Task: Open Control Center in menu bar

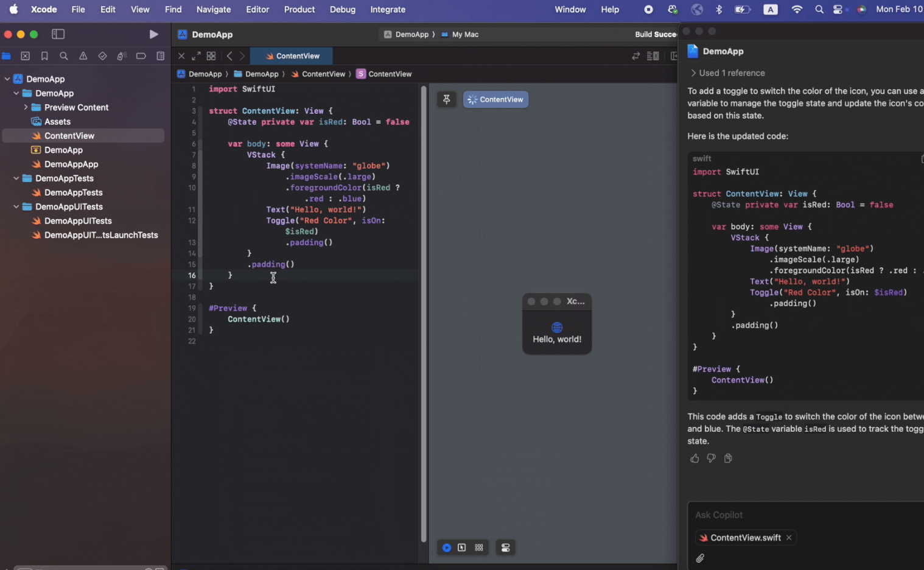Action: click(839, 10)
